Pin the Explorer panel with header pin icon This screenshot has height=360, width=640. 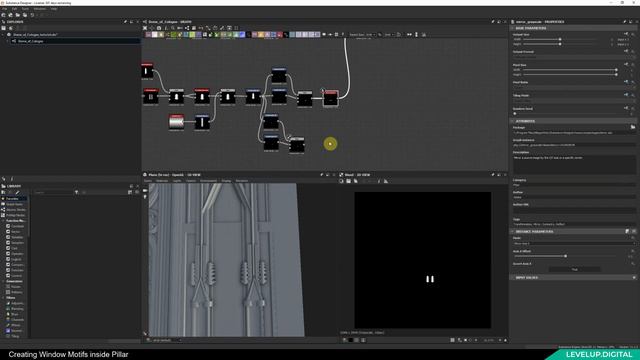[125, 22]
